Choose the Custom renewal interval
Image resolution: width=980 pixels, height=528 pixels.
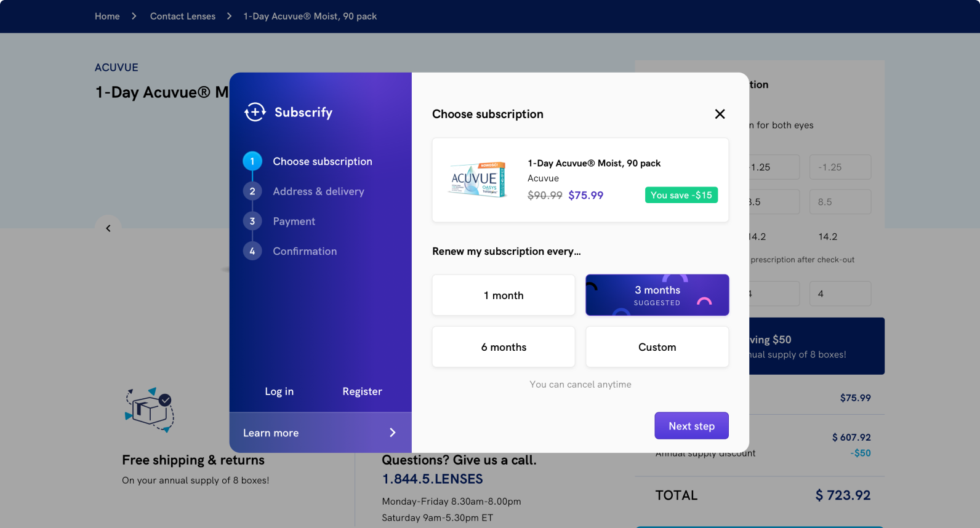[x=657, y=347]
